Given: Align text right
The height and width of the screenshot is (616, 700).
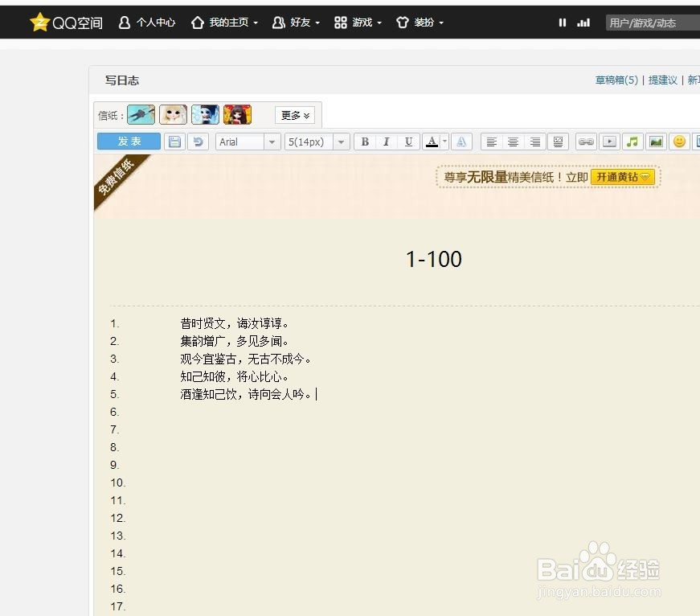Looking at the screenshot, I should pyautogui.click(x=534, y=142).
